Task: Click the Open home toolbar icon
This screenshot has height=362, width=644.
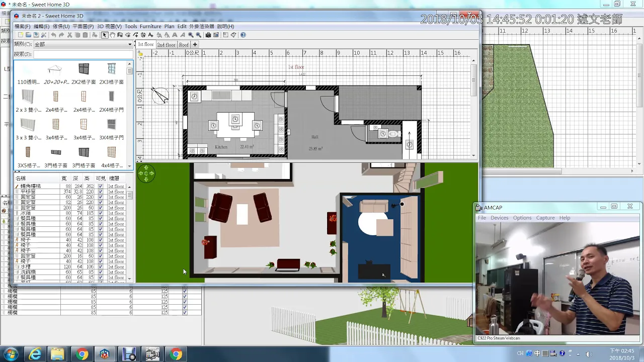Action: [x=28, y=35]
